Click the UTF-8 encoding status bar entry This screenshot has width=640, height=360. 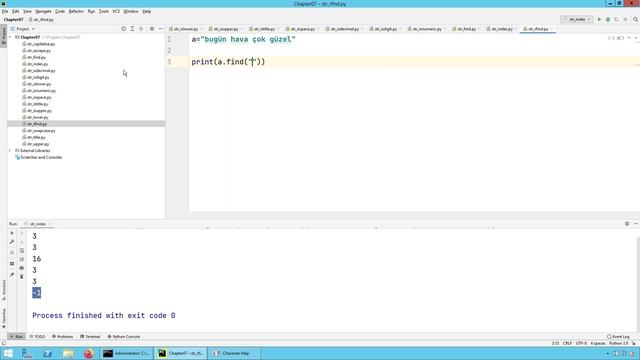581,343
